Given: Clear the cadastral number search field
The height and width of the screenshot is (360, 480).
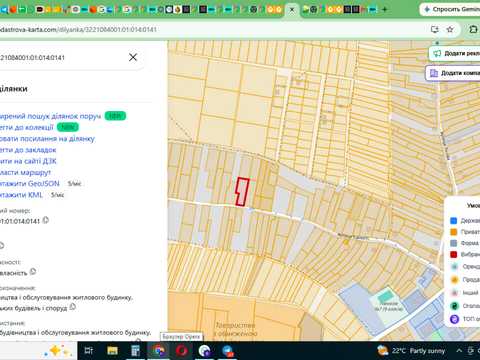Looking at the screenshot, I should [x=133, y=57].
